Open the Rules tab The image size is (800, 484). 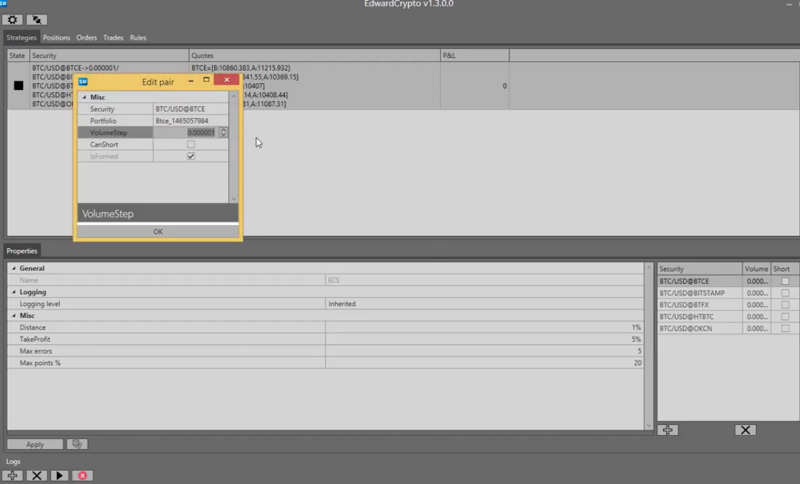pyautogui.click(x=138, y=37)
